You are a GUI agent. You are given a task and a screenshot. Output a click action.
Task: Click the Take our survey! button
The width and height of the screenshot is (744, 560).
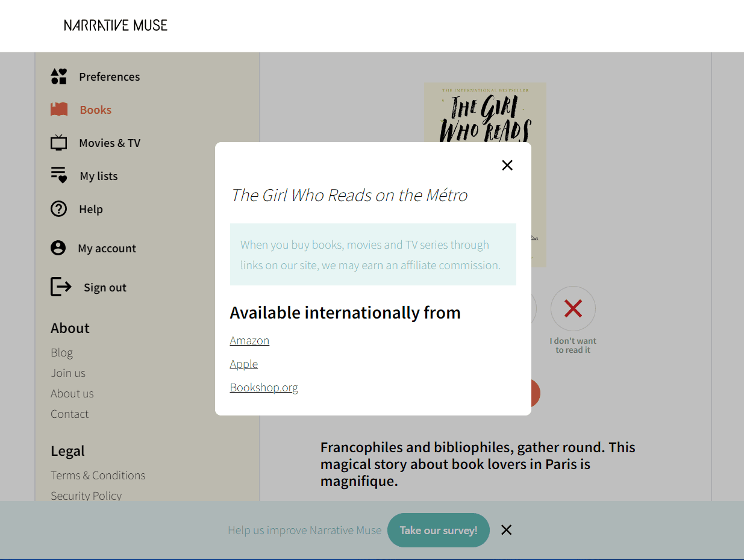(x=439, y=530)
